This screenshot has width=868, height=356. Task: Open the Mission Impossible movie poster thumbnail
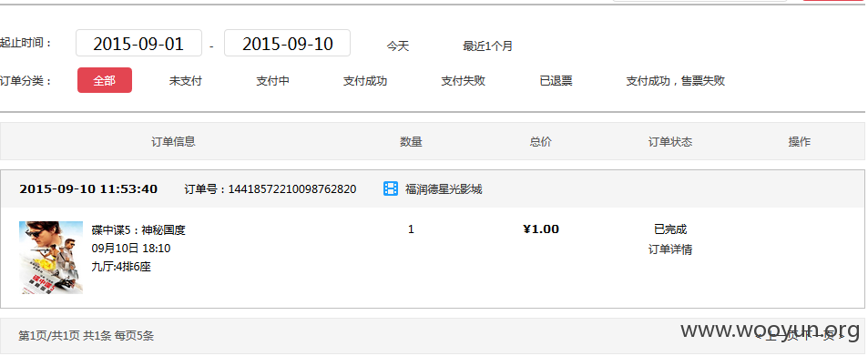[x=51, y=258]
